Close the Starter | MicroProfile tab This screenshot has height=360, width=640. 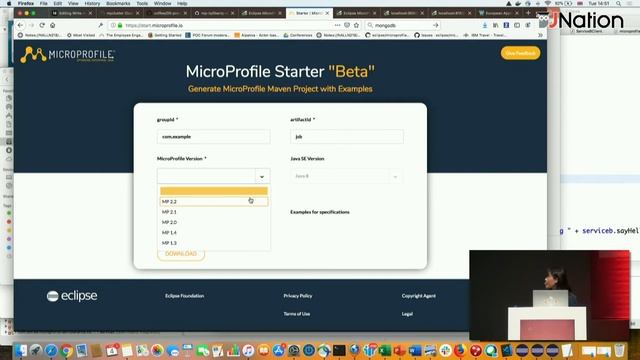pyautogui.click(x=327, y=13)
